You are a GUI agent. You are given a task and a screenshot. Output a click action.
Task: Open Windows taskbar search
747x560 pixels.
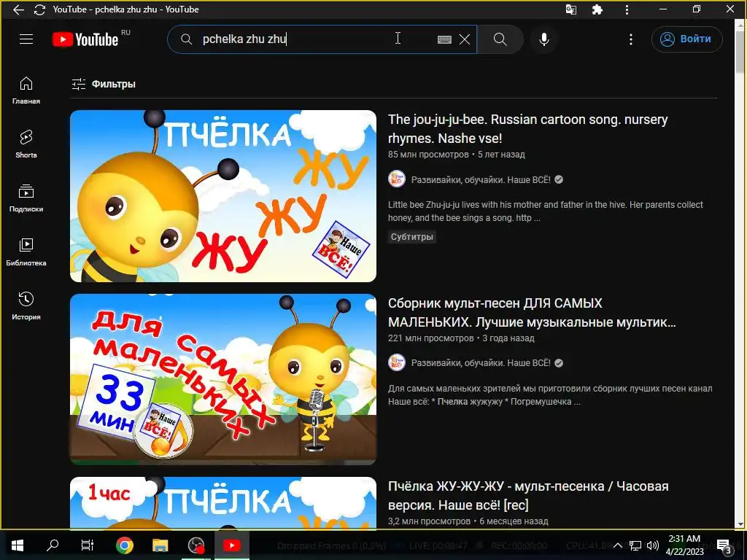point(53,545)
